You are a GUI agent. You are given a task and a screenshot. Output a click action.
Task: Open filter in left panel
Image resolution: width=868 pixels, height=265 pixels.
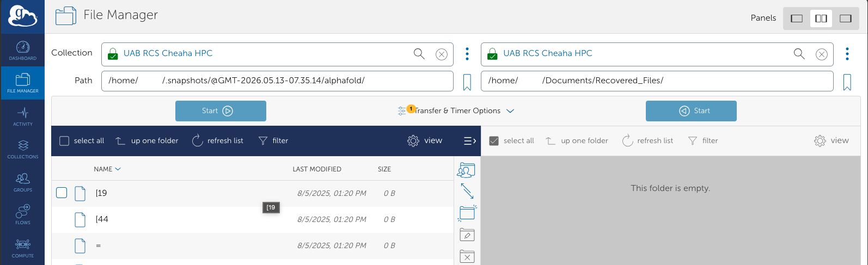pos(273,141)
